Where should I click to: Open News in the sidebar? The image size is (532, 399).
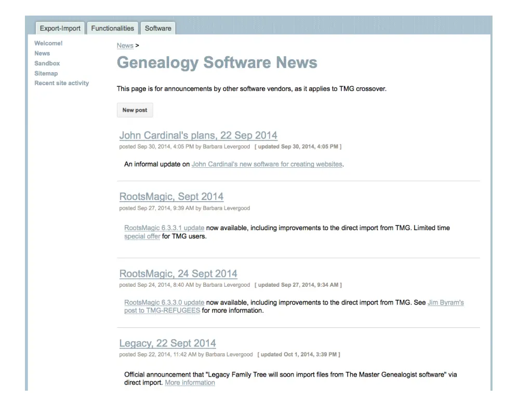[x=42, y=54]
